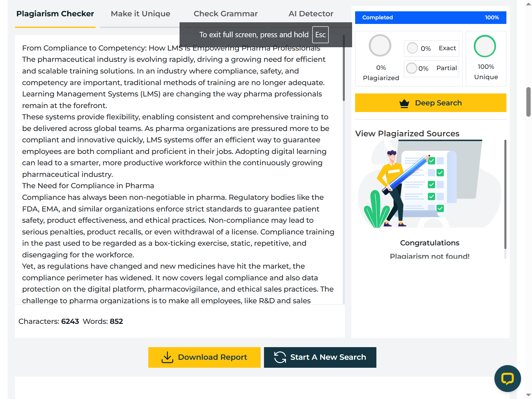
Task: Click the Download Report button
Action: tap(204, 357)
